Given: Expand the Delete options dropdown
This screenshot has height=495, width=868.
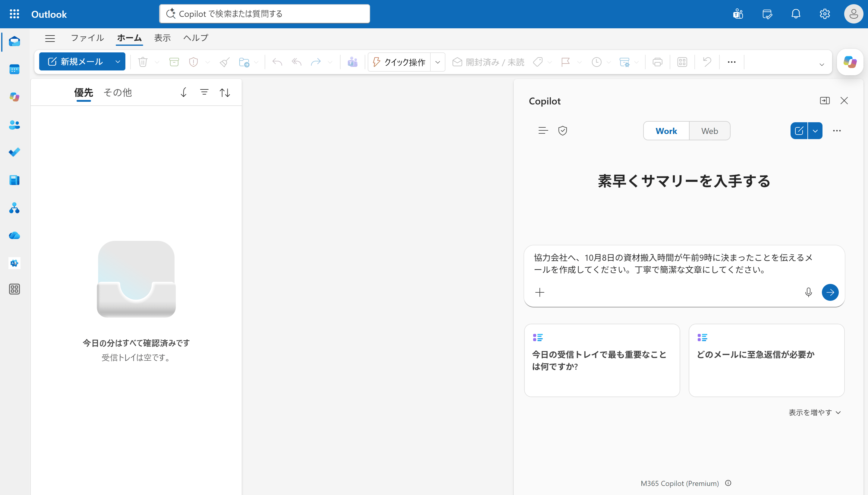Looking at the screenshot, I should pyautogui.click(x=157, y=62).
